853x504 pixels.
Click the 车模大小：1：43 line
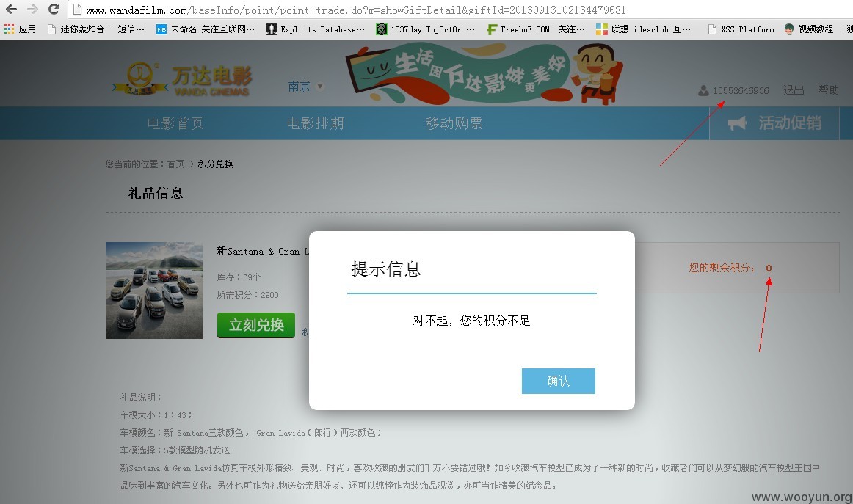click(x=156, y=414)
